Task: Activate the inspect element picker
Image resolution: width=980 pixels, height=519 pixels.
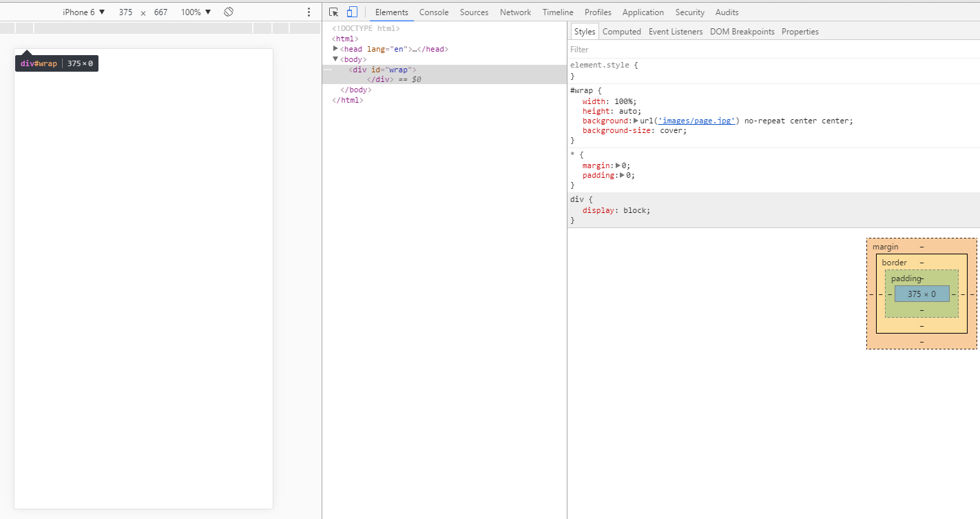Action: click(334, 12)
